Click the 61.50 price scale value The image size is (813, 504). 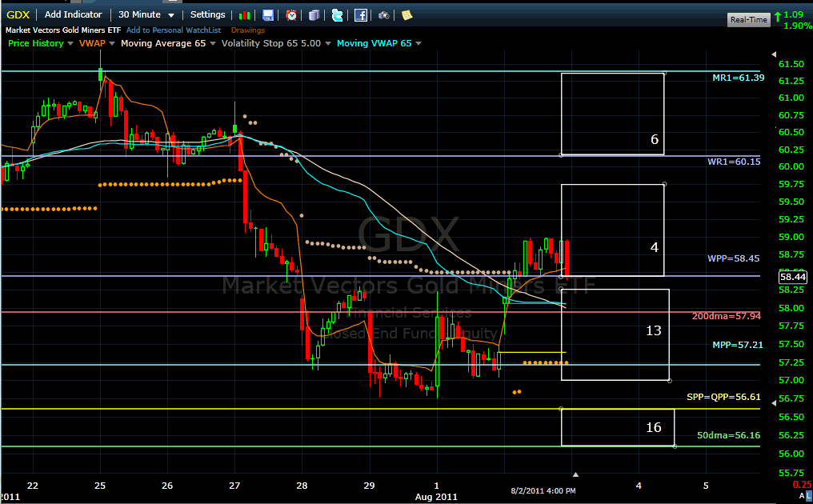coord(791,64)
